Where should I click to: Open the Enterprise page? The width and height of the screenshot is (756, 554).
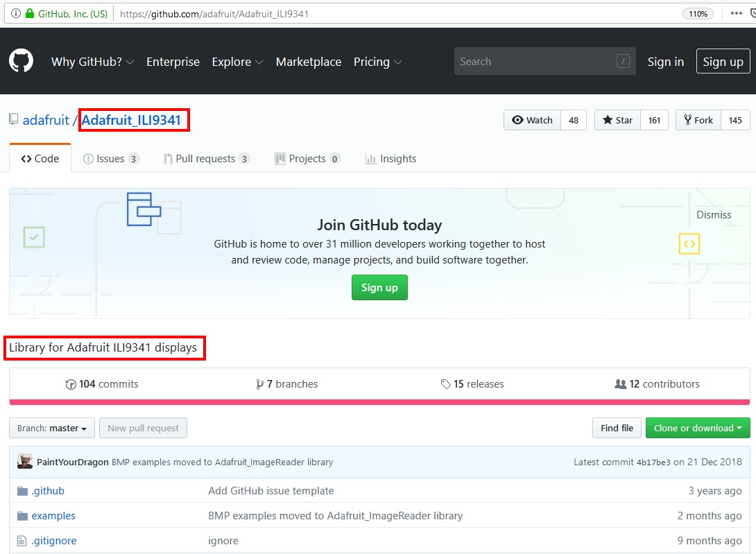coord(173,62)
